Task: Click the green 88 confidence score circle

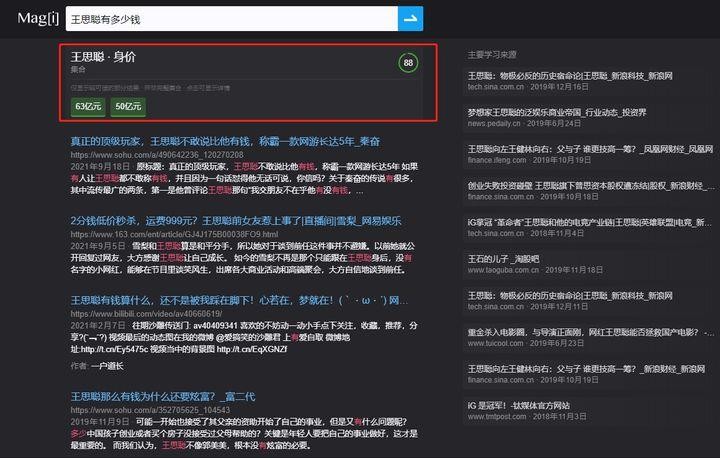Action: 408,63
